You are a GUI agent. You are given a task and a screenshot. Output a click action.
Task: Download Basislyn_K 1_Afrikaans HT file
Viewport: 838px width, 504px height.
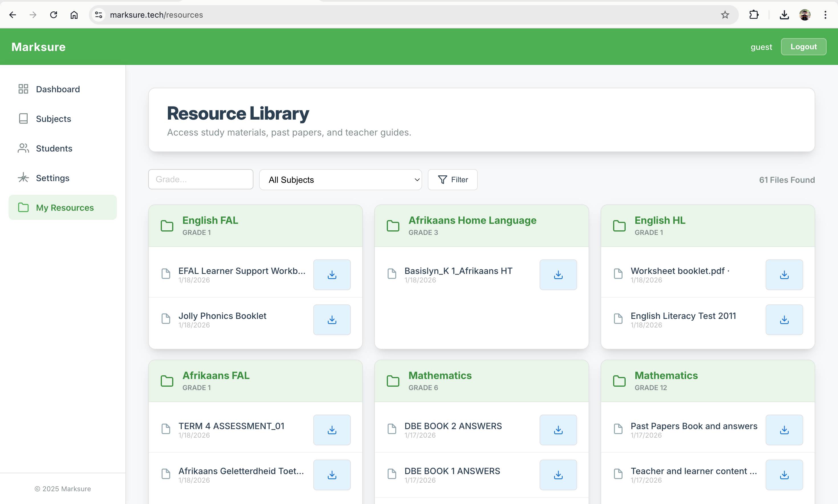point(558,275)
